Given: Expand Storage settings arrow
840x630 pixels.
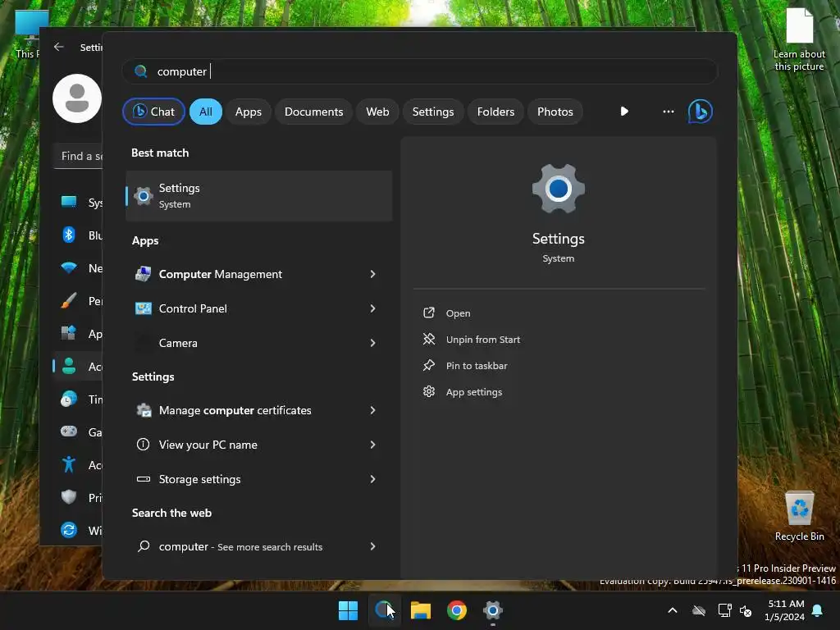Looking at the screenshot, I should click(x=373, y=479).
